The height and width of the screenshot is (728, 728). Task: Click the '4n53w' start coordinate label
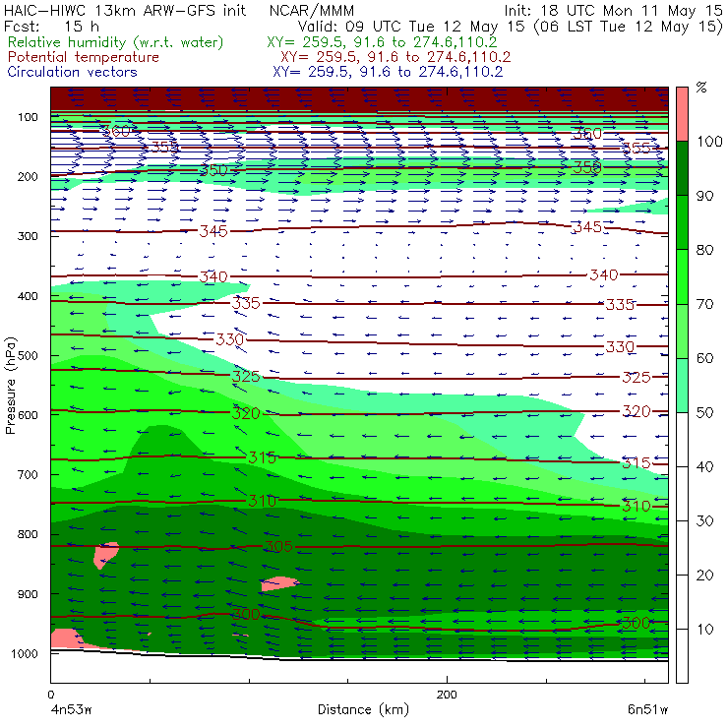point(71,710)
